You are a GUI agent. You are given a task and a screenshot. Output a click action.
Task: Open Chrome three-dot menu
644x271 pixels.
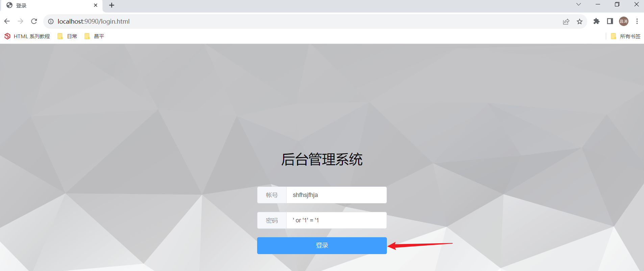click(637, 21)
